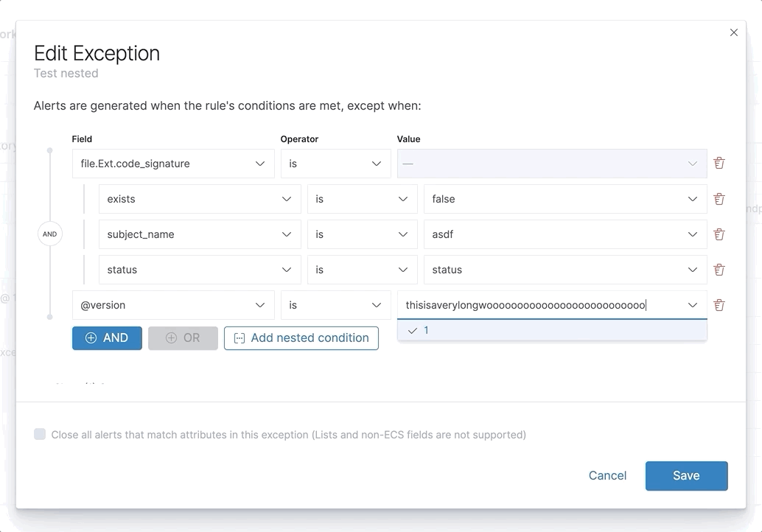Click 'Add nested condition' button

pos(301,338)
